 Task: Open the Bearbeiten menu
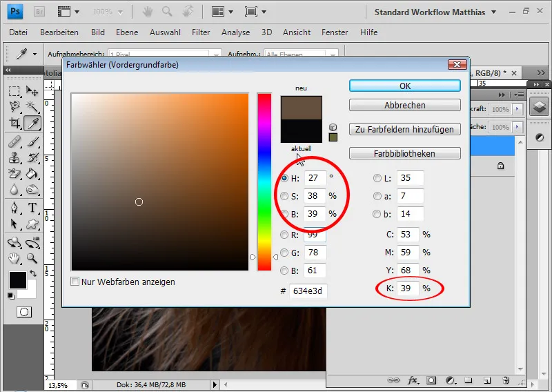tap(59, 32)
